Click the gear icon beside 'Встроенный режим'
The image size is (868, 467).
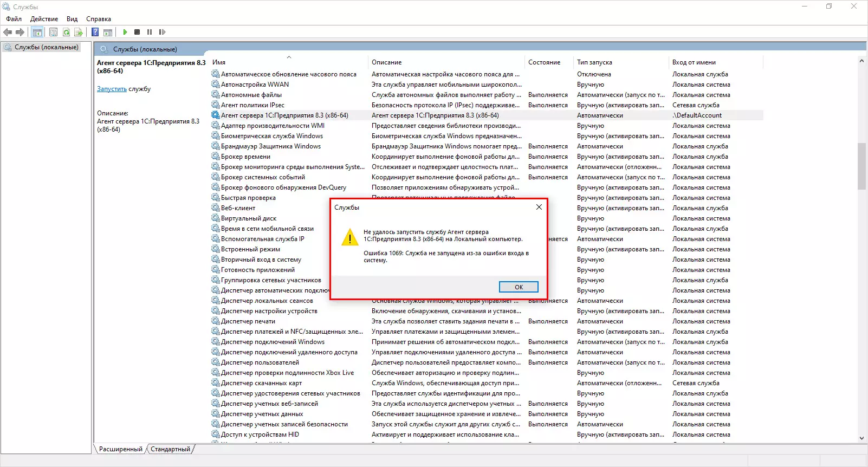coord(216,249)
